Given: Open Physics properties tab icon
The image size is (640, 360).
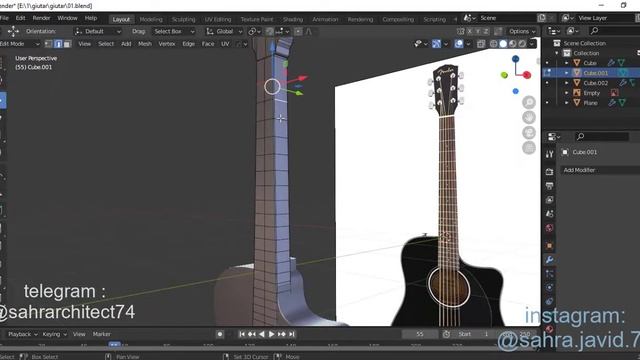Looking at the screenshot, I should pos(549,287).
